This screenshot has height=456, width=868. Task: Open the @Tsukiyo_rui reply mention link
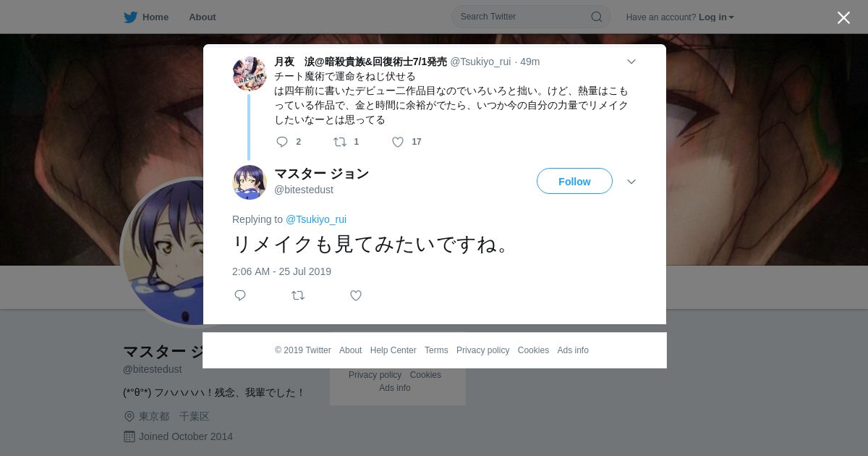tap(316, 219)
